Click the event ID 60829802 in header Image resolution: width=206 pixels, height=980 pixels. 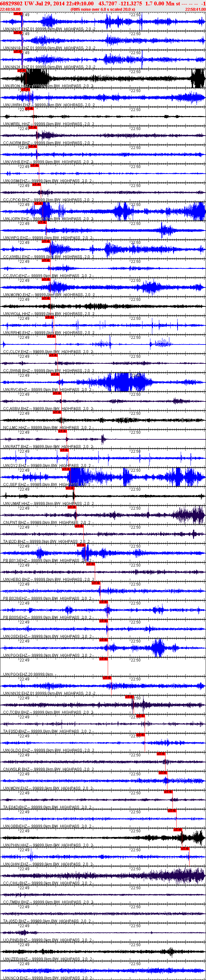click(x=11, y=3)
